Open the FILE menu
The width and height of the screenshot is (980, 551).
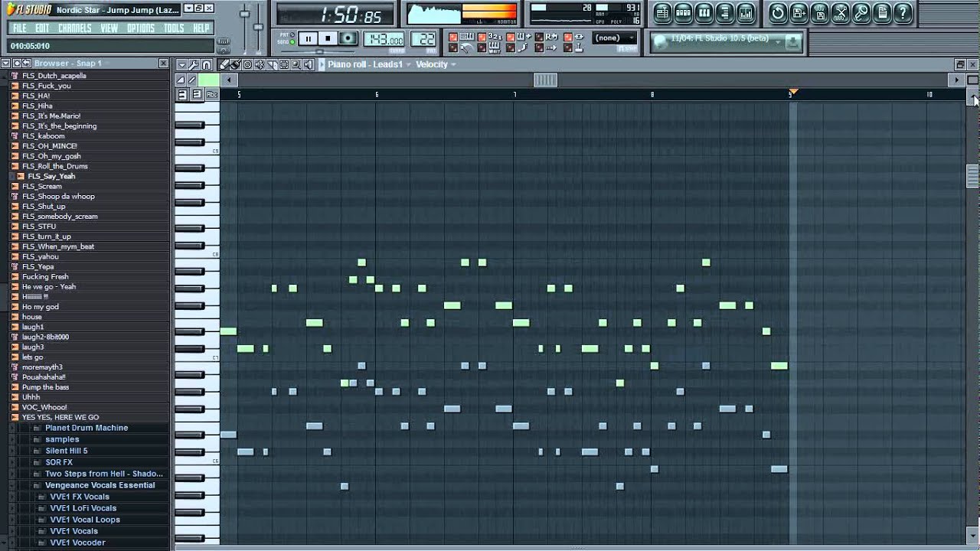(x=20, y=28)
